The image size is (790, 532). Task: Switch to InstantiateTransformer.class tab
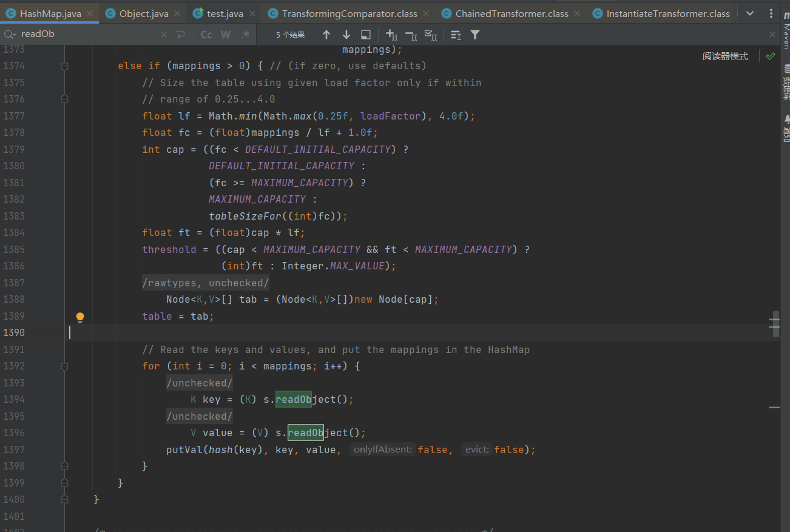click(x=661, y=13)
